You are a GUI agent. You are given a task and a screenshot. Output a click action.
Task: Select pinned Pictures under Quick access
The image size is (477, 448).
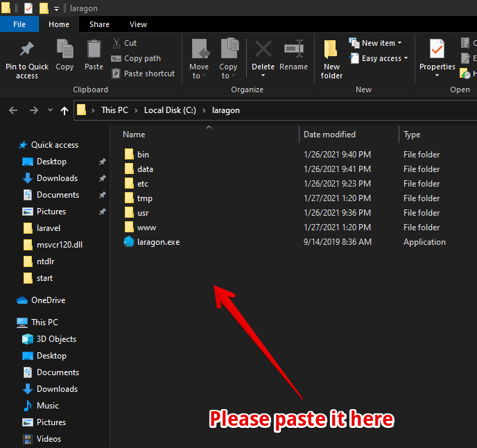[x=51, y=212]
